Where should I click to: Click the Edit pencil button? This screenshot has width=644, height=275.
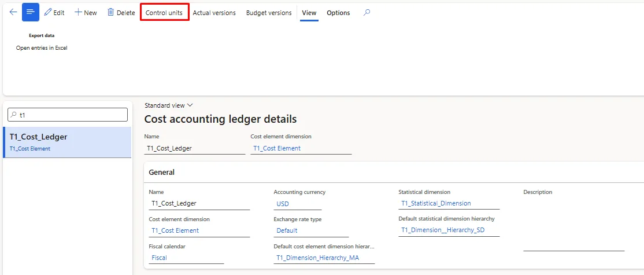pos(54,13)
